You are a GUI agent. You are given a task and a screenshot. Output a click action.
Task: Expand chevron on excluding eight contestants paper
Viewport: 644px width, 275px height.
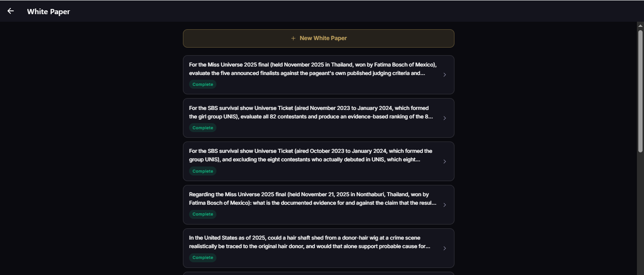point(445,161)
